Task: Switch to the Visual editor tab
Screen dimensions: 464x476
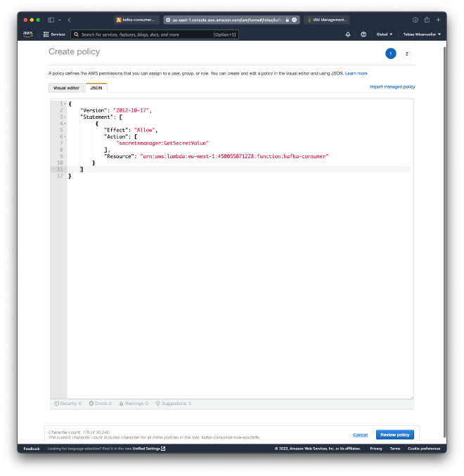Action: pyautogui.click(x=66, y=88)
